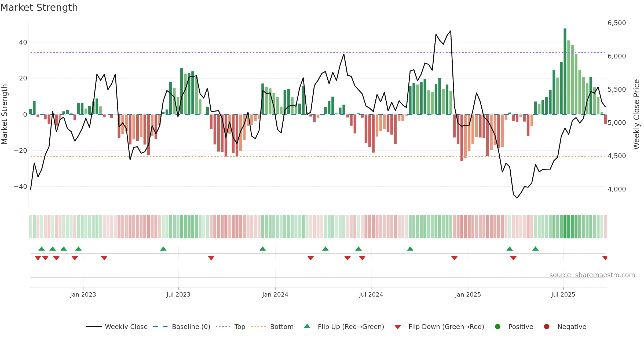Click the 6,000 price axis label

(617, 56)
